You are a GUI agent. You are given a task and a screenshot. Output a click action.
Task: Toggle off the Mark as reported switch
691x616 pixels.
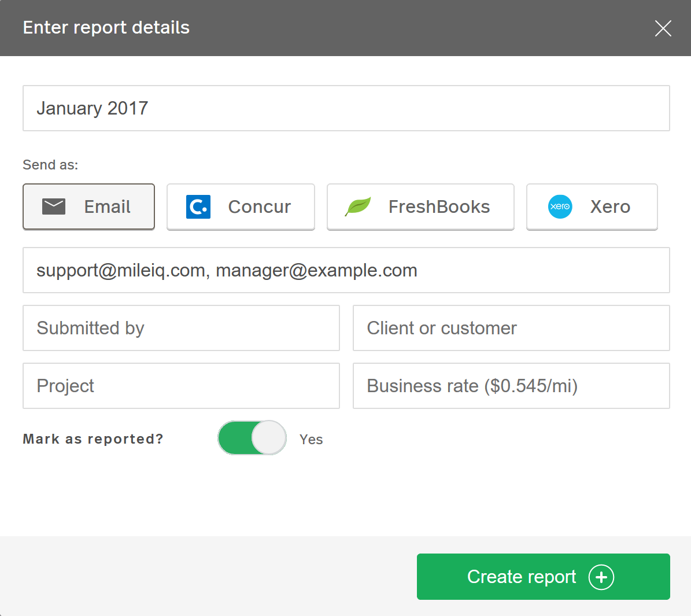(252, 438)
